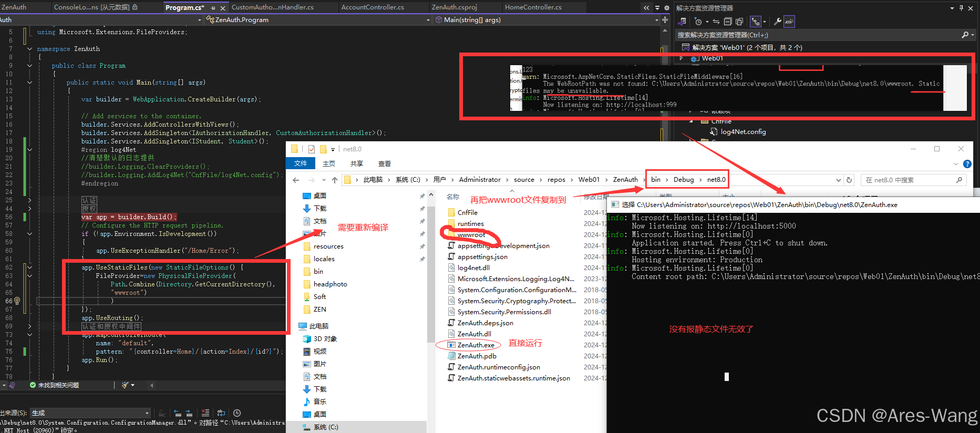Open the ZenAuth.Program class dropdown
Screen dimensions: 980x433
click(428, 20)
